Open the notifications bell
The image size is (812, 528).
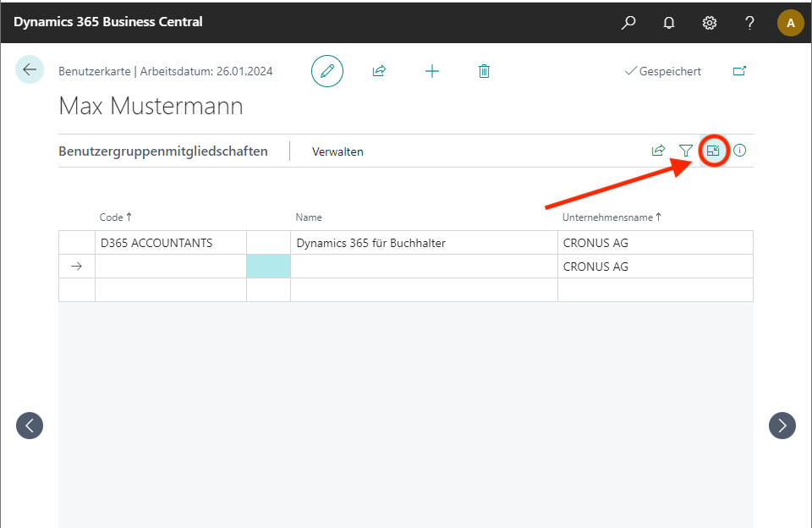tap(669, 23)
